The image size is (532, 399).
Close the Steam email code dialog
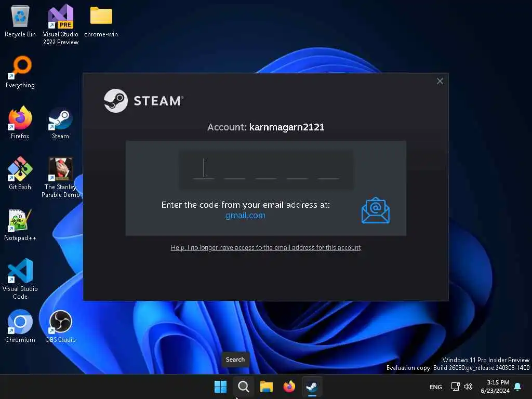(440, 81)
